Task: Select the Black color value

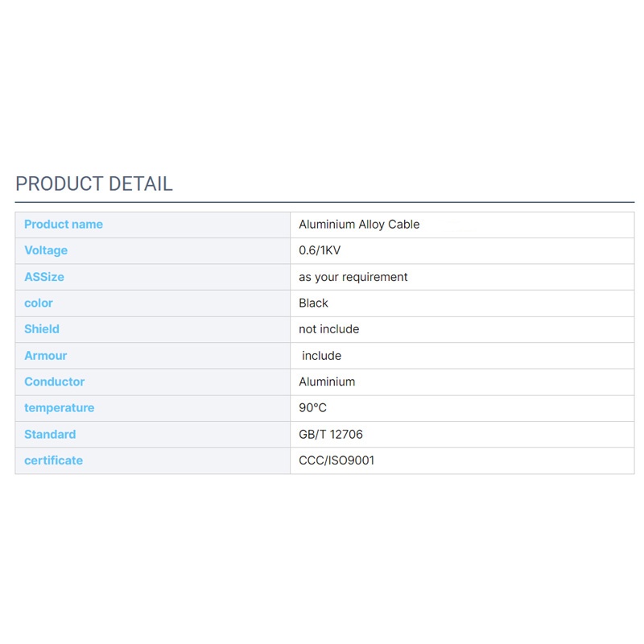Action: point(313,303)
